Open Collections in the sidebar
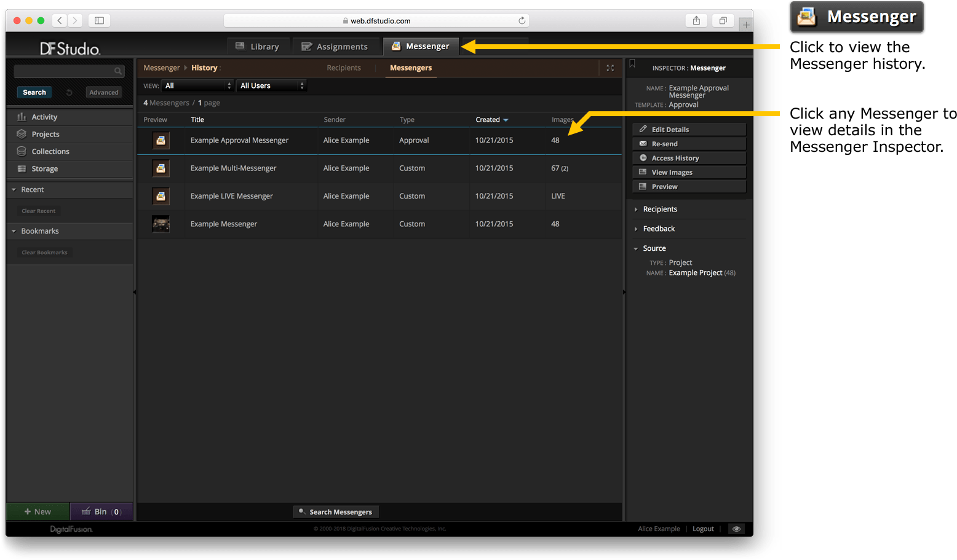The image size is (957, 560). 69,151
